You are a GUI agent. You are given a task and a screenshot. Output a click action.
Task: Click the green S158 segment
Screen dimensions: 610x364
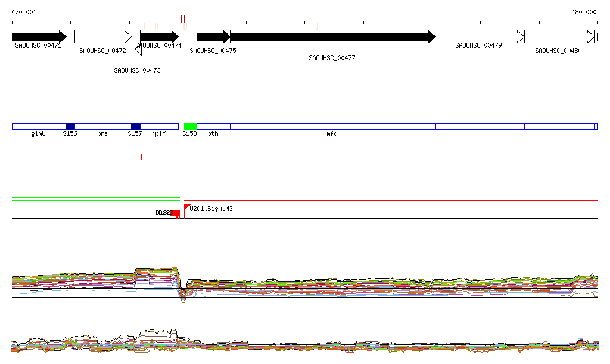coord(190,126)
